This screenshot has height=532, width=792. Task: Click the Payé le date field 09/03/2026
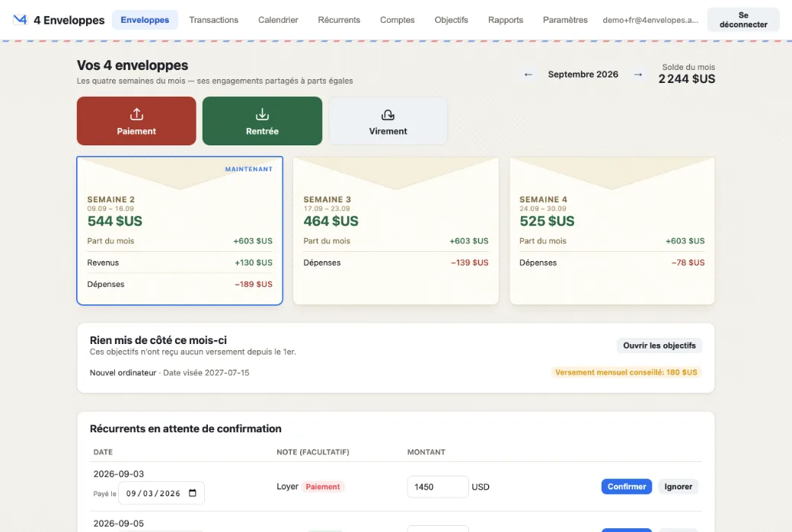coord(161,493)
